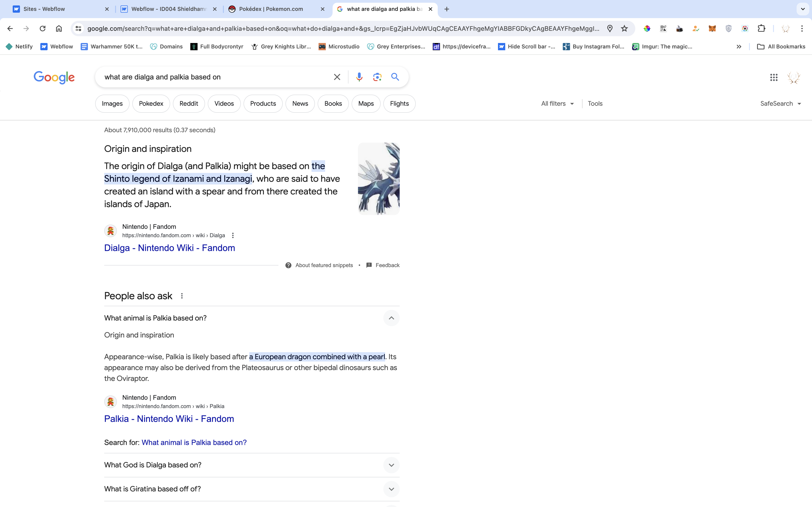The height and width of the screenshot is (507, 812).
Task: Open Google Lens image search
Action: tap(377, 77)
